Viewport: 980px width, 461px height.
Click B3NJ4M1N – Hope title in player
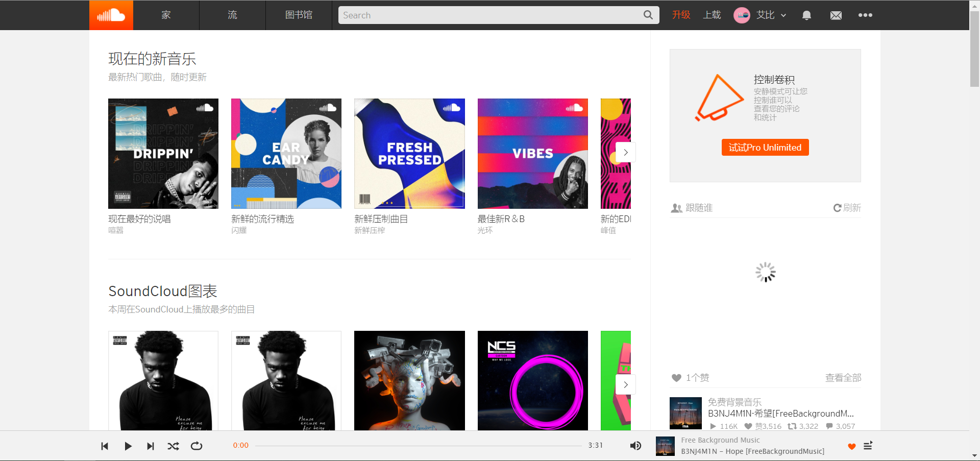point(752,451)
